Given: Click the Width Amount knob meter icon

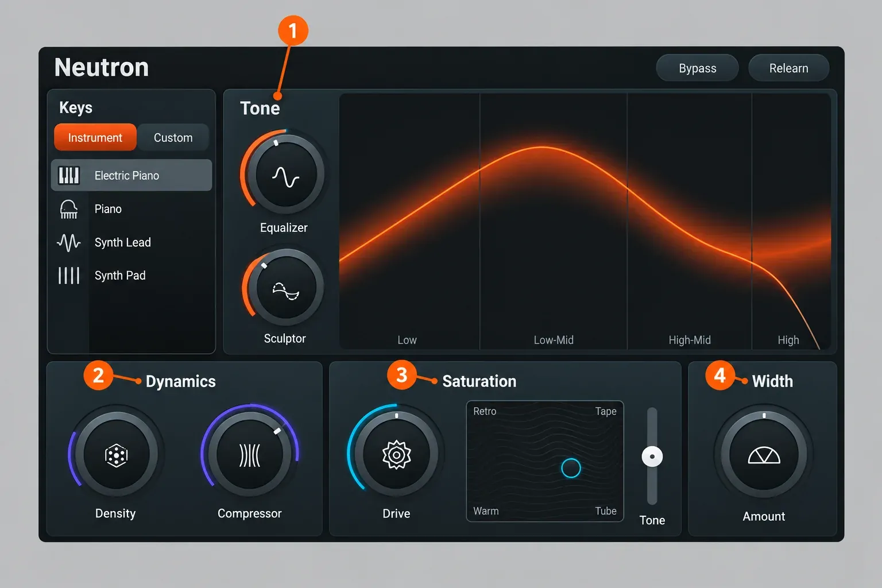Looking at the screenshot, I should pyautogui.click(x=764, y=455).
